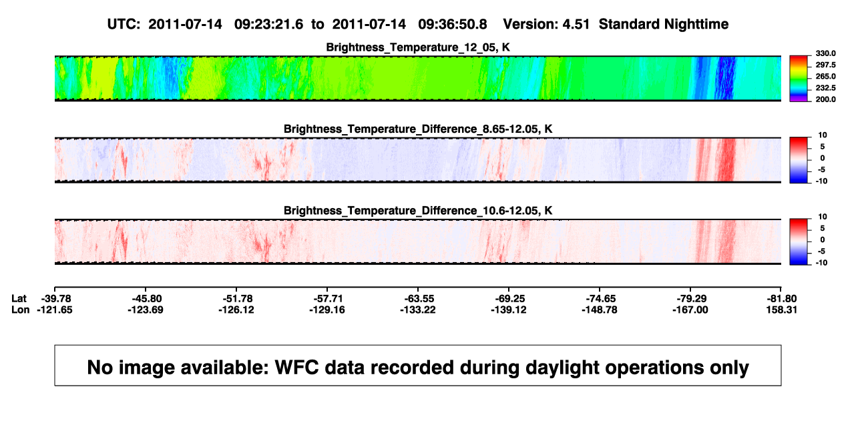This screenshot has width=868, height=445.
Task: Click latitude tick value -69.25
Action: pos(509,298)
